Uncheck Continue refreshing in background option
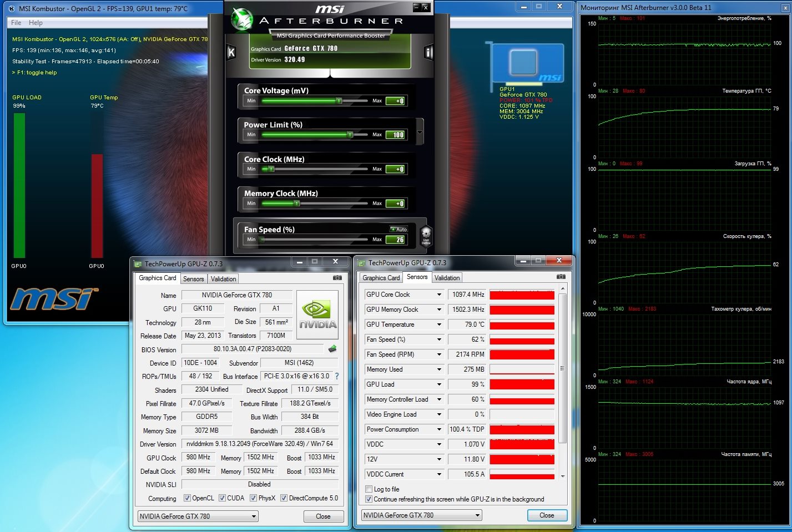 point(369,499)
